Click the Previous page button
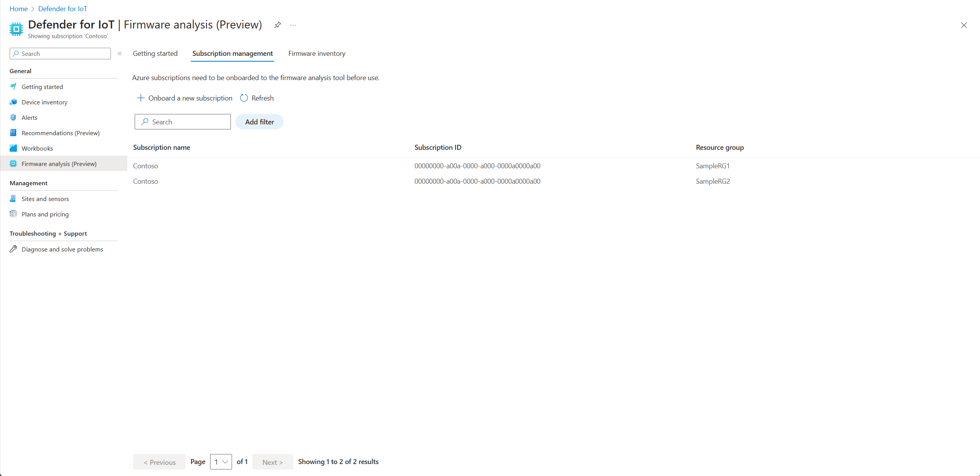980x476 pixels. (159, 462)
